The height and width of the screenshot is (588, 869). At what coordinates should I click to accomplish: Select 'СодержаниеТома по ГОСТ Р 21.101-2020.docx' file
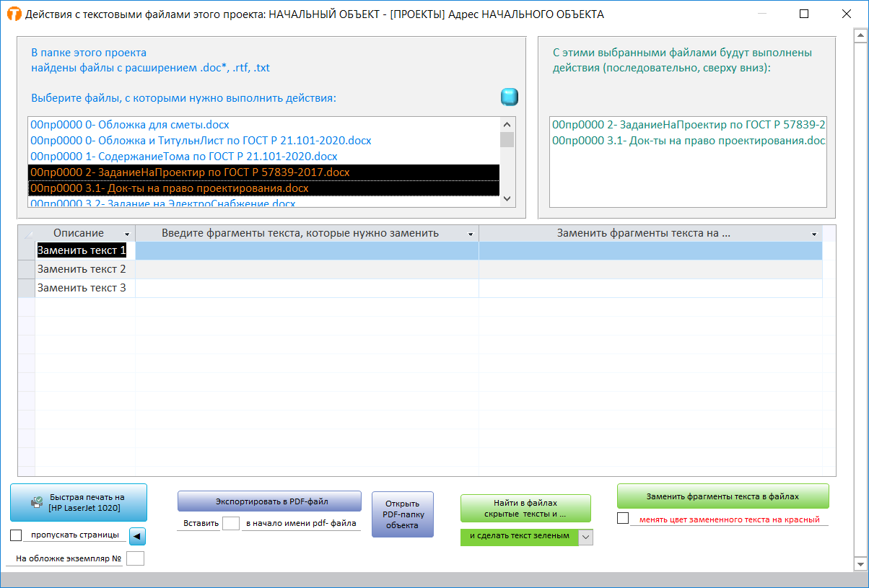184,157
